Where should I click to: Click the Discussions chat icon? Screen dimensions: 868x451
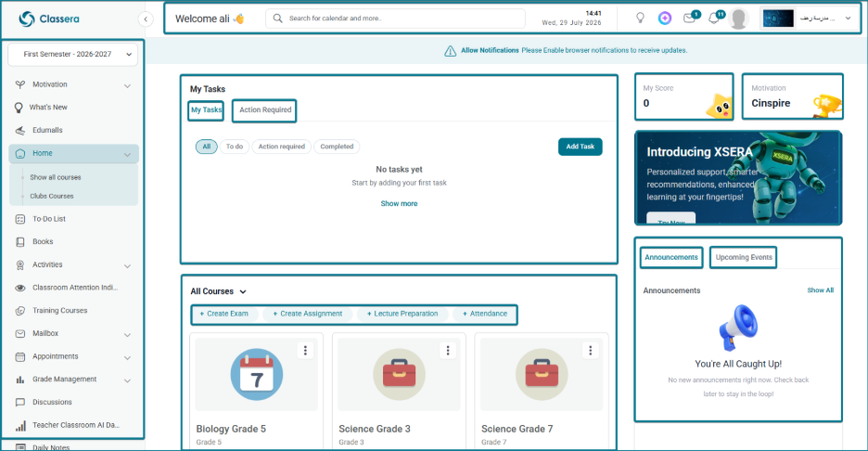(19, 402)
